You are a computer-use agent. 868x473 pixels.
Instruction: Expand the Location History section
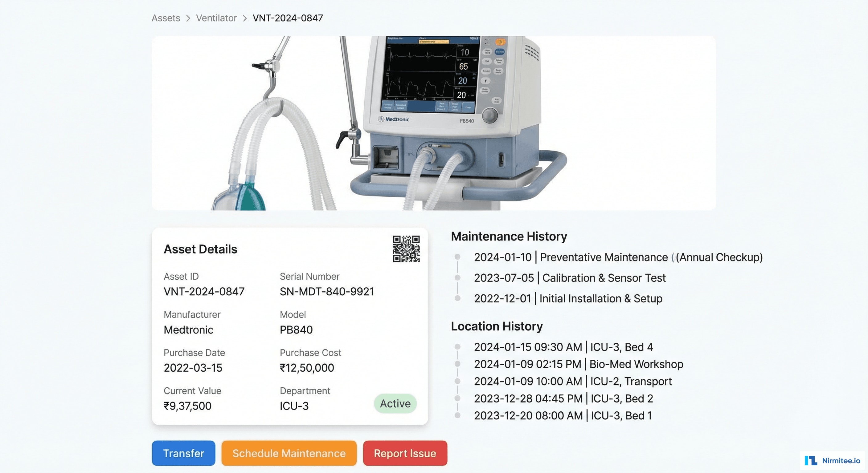pyautogui.click(x=497, y=326)
